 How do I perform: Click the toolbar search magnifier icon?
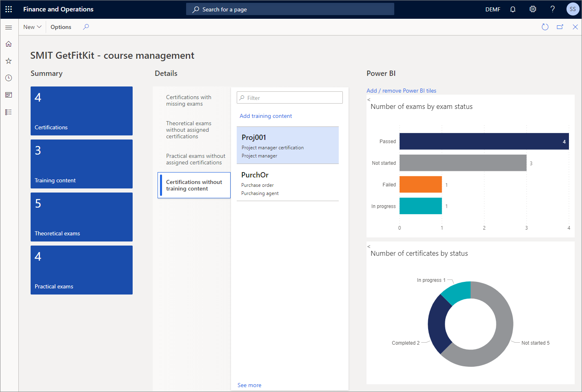point(86,27)
